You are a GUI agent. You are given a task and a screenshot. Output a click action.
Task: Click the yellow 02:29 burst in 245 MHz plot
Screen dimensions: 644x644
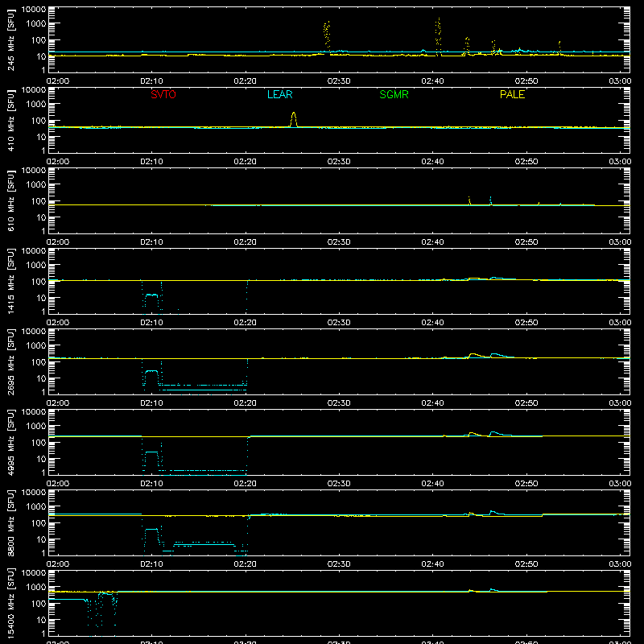(x=327, y=36)
